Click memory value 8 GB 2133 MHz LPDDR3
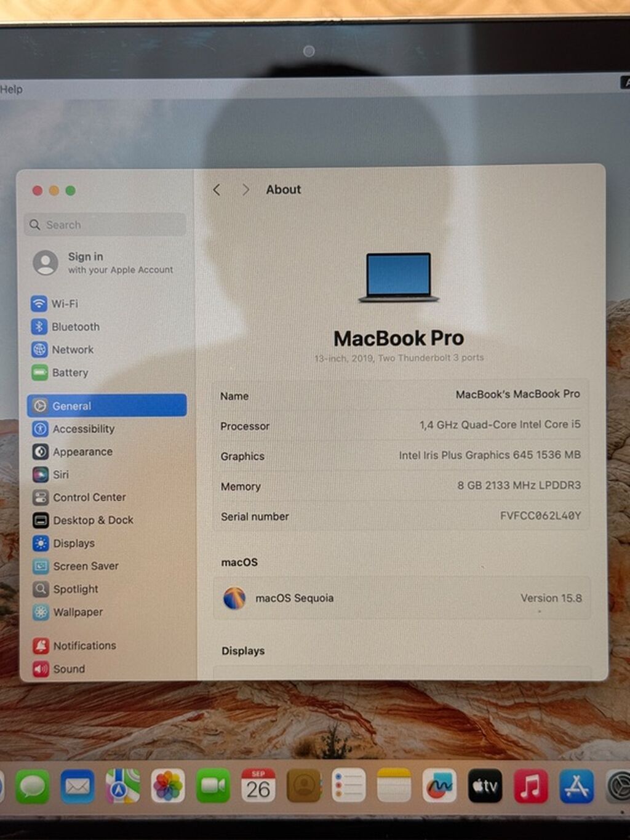 pos(519,485)
